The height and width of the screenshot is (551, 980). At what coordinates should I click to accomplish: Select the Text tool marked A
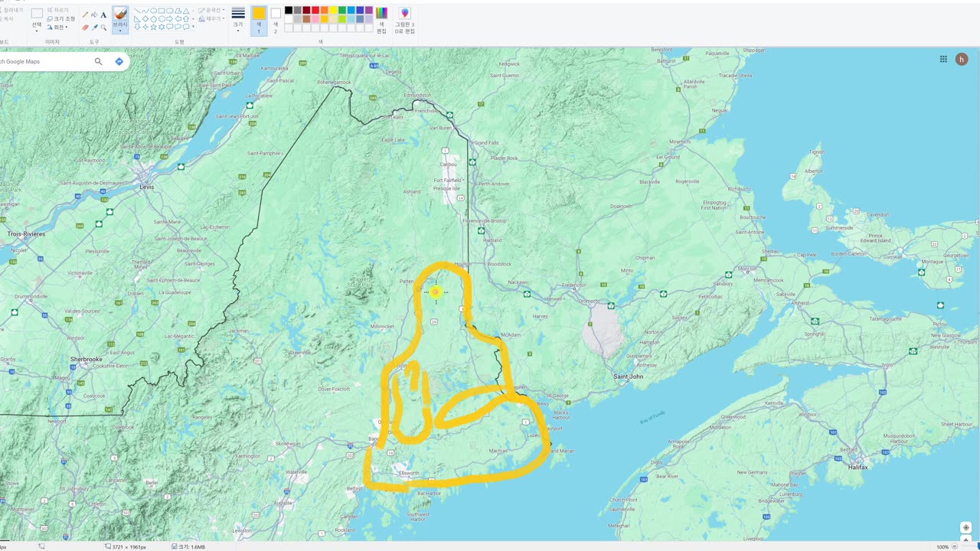(103, 15)
